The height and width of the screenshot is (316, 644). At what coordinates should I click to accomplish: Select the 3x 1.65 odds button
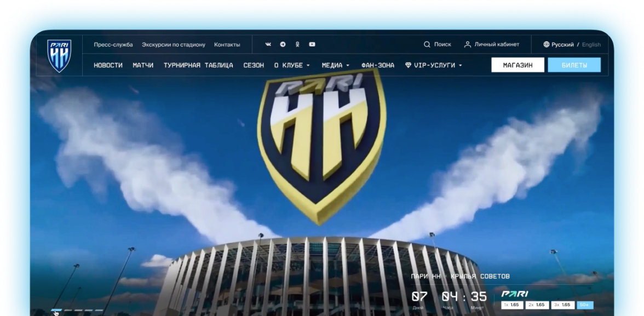click(x=563, y=305)
